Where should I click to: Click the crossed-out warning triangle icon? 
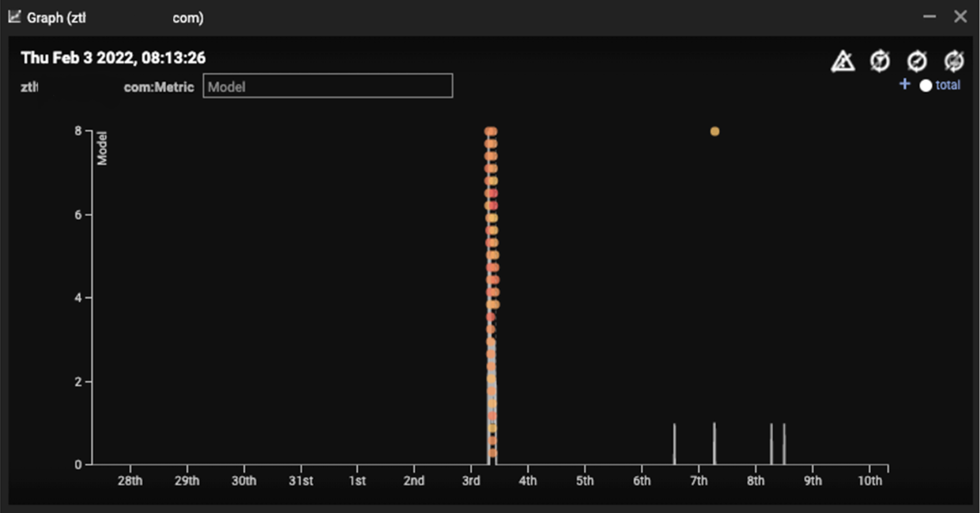coord(843,61)
